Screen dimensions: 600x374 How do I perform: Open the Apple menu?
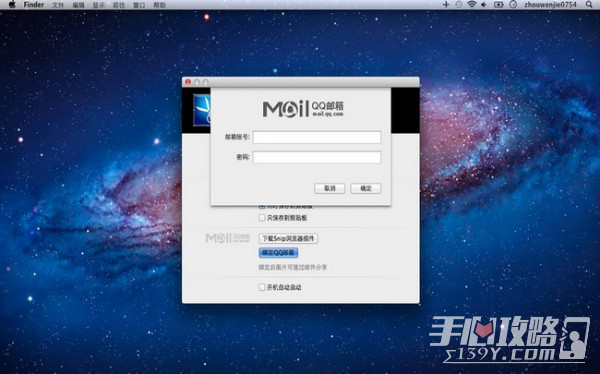tap(12, 5)
